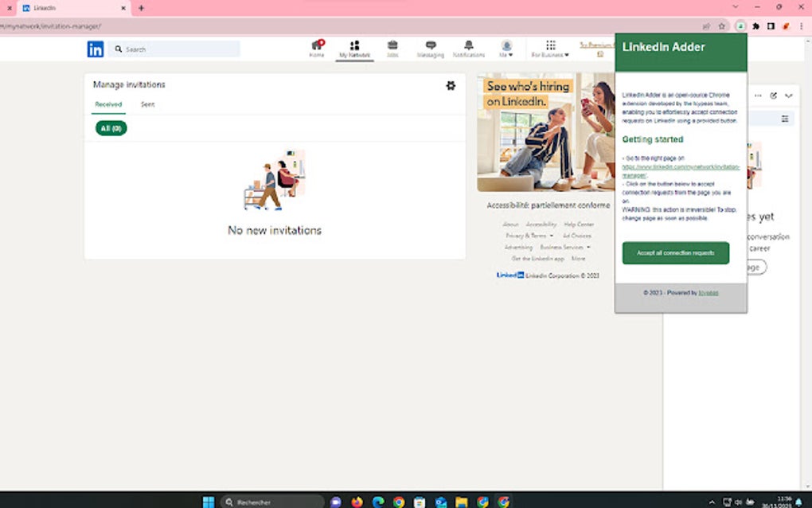Switch to the Sent invitations tab
Image resolution: width=812 pixels, height=508 pixels.
coord(146,104)
